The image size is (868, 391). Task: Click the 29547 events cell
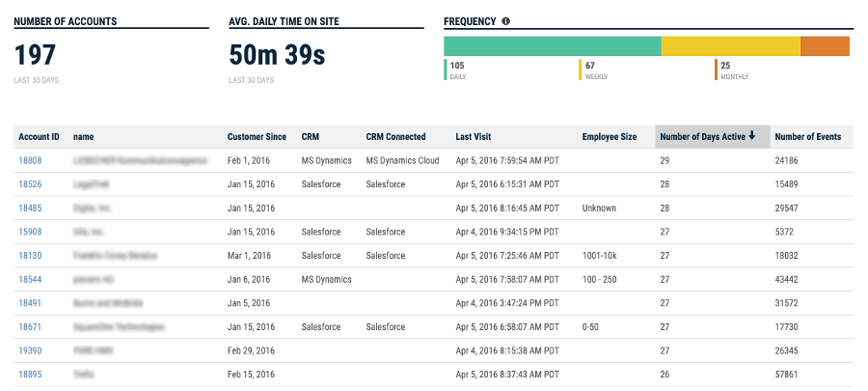[x=787, y=209]
